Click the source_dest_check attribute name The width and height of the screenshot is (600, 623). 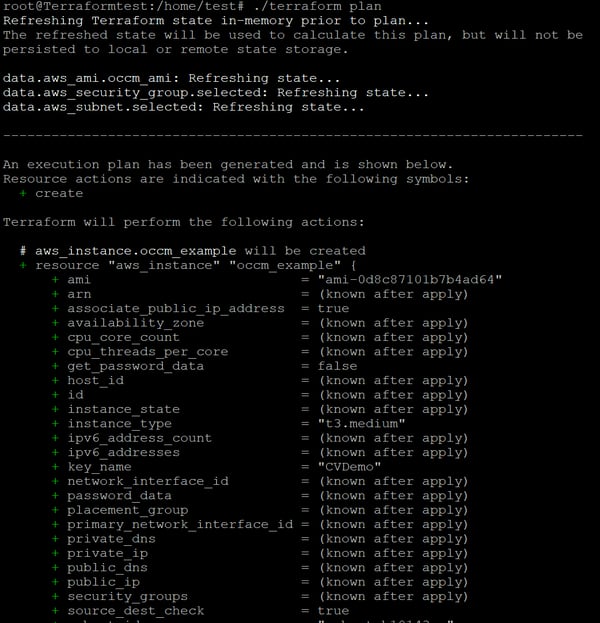point(135,610)
